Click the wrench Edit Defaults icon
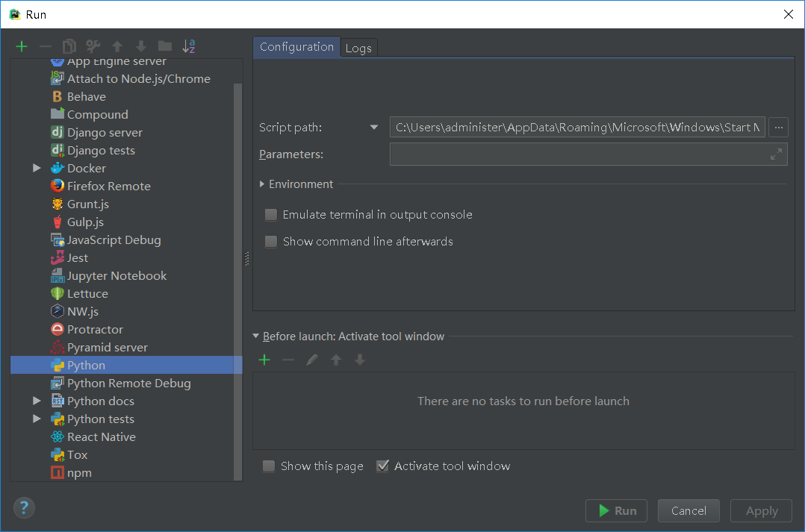This screenshot has width=805, height=532. pos(93,46)
